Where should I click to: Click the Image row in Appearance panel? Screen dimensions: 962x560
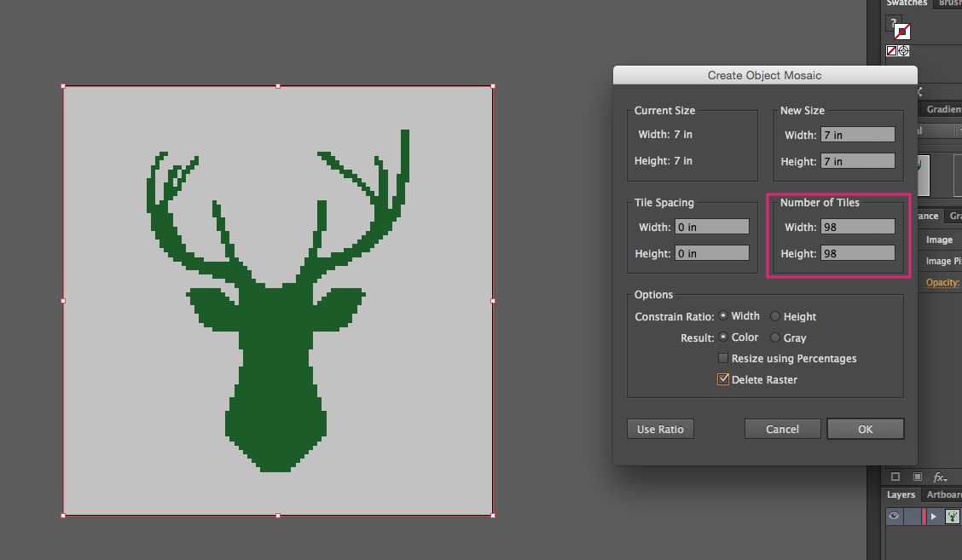click(939, 240)
